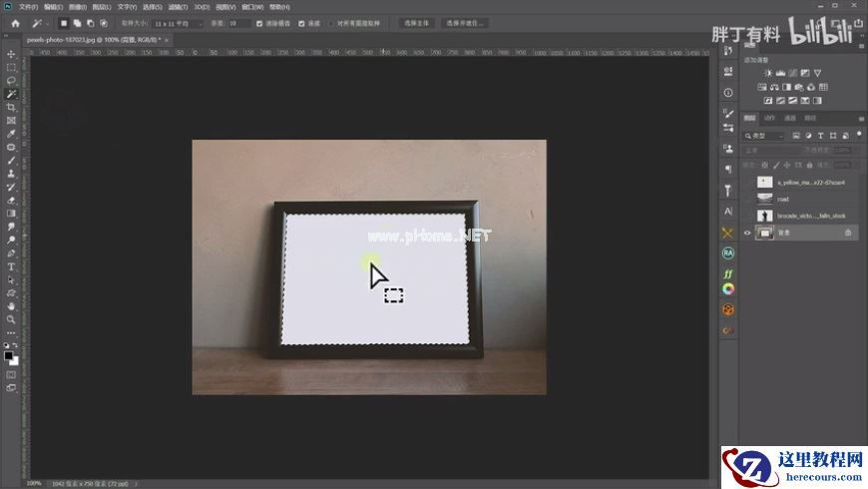
Task: Open the File menu
Action: (28, 7)
